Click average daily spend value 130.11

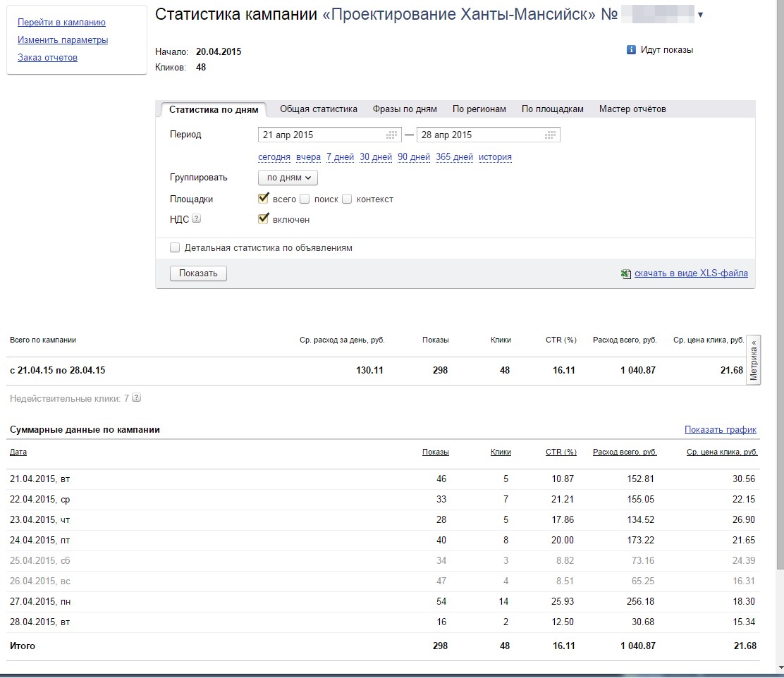pos(369,371)
